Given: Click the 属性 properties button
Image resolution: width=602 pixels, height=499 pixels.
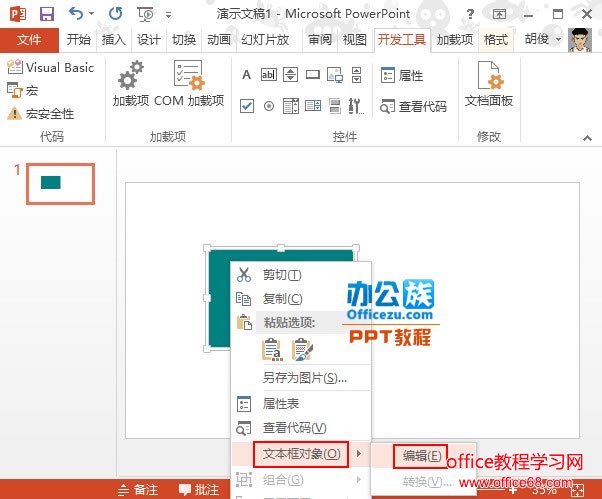Looking at the screenshot, I should point(402,75).
